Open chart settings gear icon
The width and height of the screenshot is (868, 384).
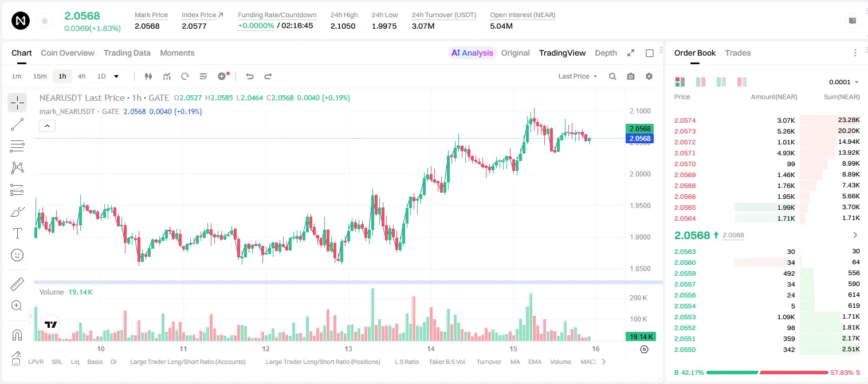point(649,76)
